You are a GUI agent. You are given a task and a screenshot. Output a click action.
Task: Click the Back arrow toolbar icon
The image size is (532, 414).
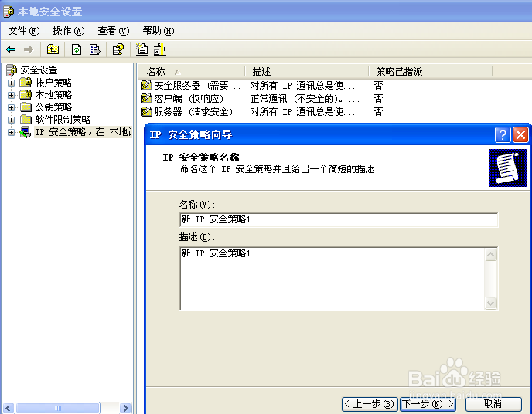pos(11,49)
